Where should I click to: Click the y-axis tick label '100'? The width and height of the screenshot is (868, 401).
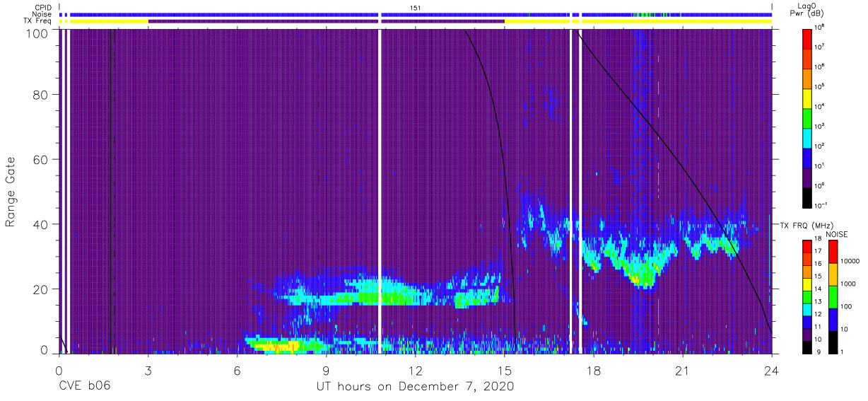click(x=37, y=33)
